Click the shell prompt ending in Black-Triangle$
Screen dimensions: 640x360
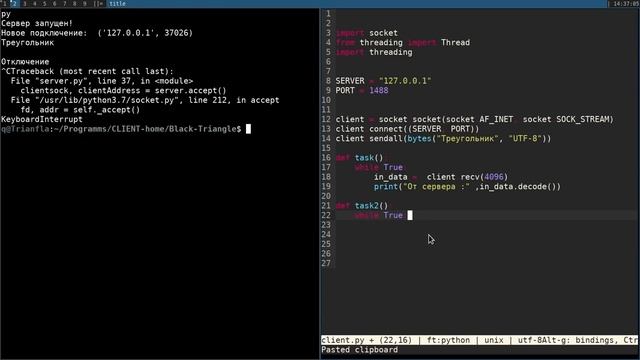121,129
